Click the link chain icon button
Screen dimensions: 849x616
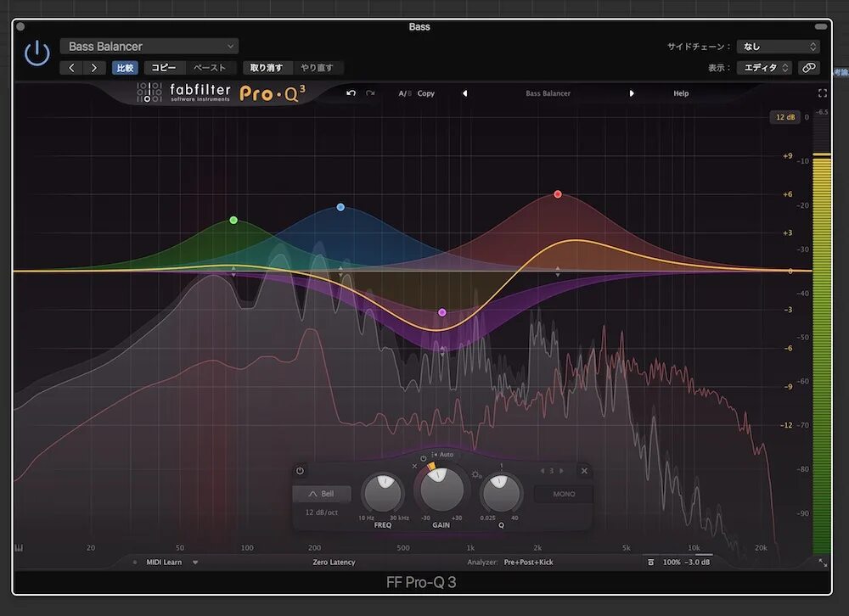tap(809, 68)
